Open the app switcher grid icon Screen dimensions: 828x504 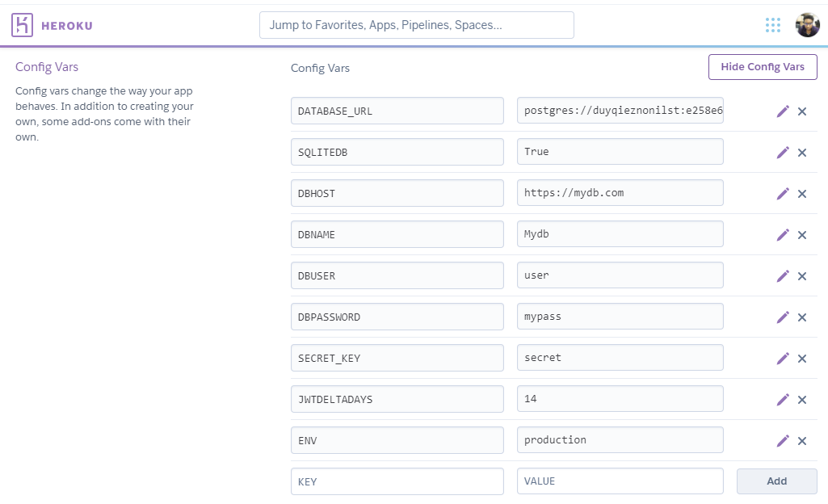tap(773, 25)
